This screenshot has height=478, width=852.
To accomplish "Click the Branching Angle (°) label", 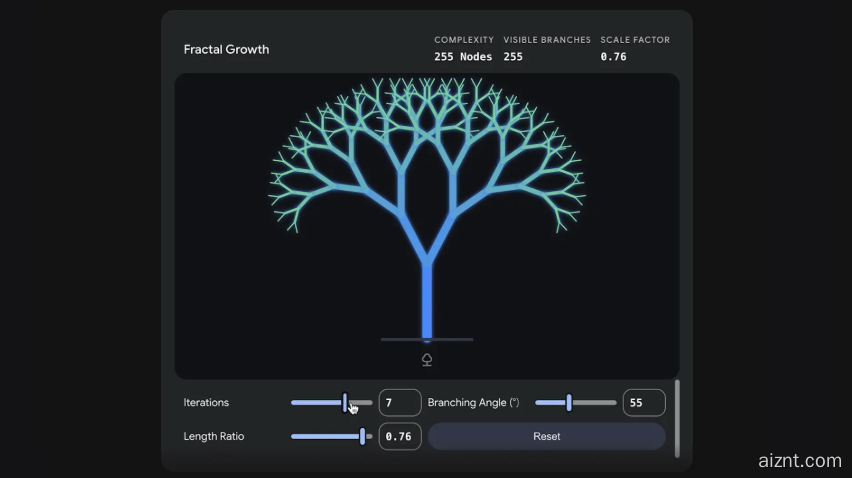I will [x=473, y=403].
